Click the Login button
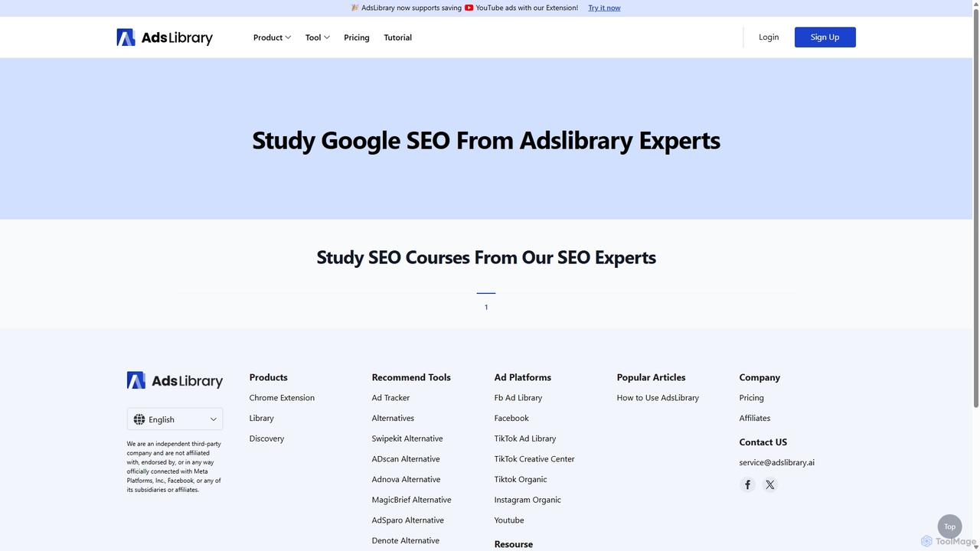 click(x=769, y=37)
